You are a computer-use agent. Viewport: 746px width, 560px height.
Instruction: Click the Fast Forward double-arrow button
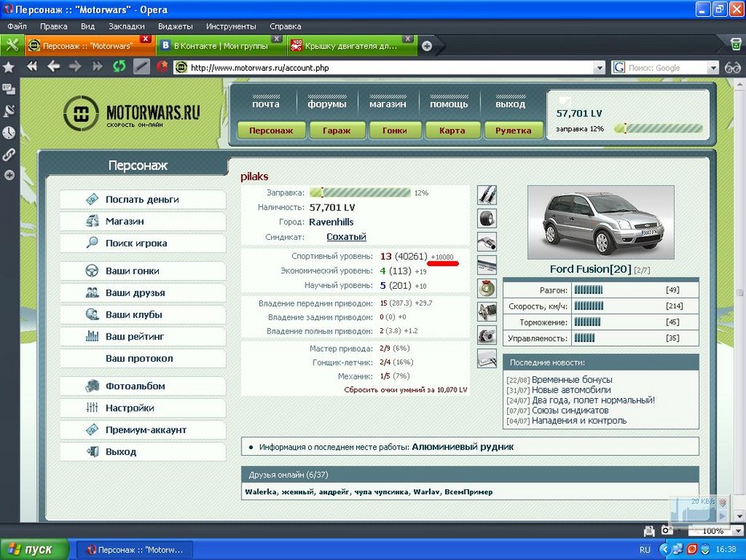98,67
